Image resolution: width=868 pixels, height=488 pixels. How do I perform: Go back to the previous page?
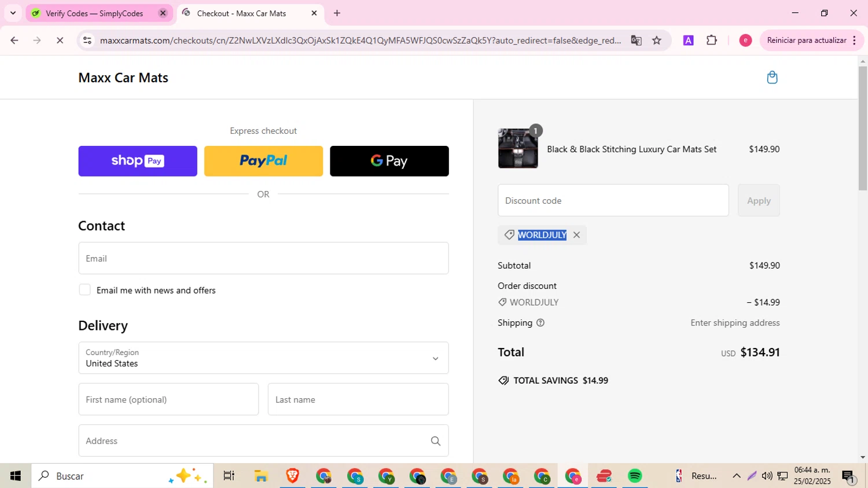pyautogui.click(x=14, y=41)
